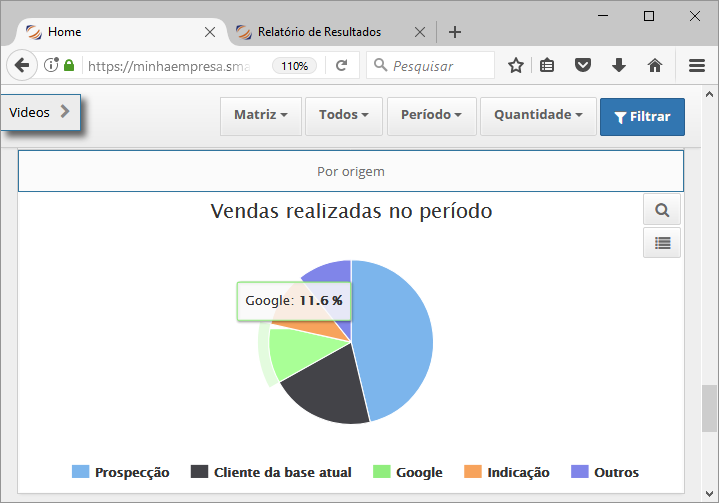Close the Home tab
Screen dimensions: 719x503
click(x=210, y=32)
